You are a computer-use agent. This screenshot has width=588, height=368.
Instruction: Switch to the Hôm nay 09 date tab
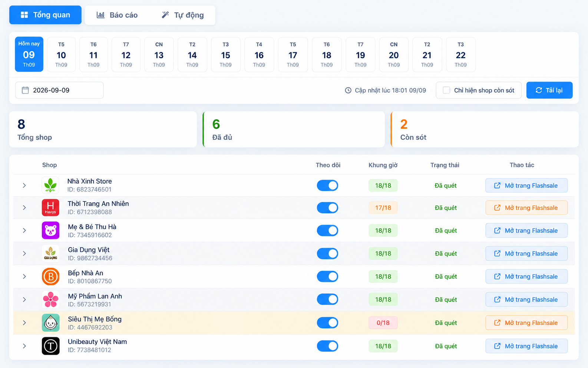point(29,54)
